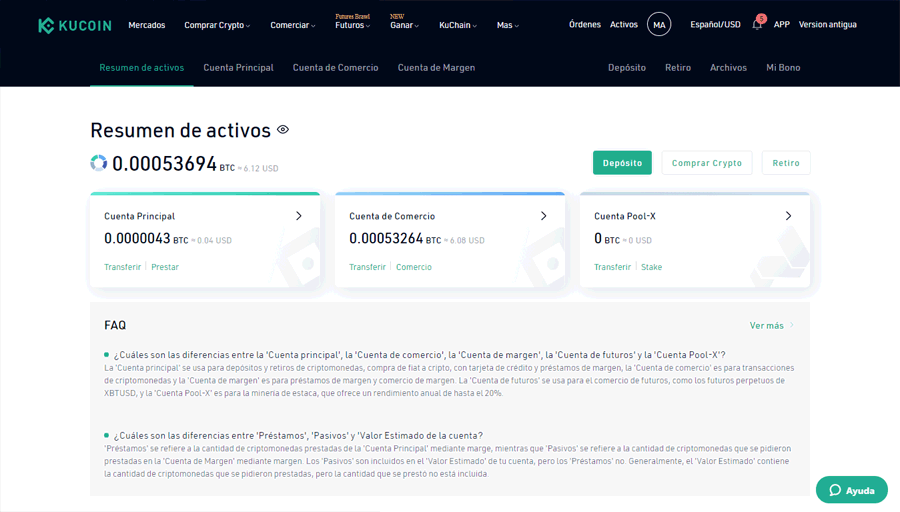Open Archivos in the sub navigation
900x512 pixels.
point(728,68)
